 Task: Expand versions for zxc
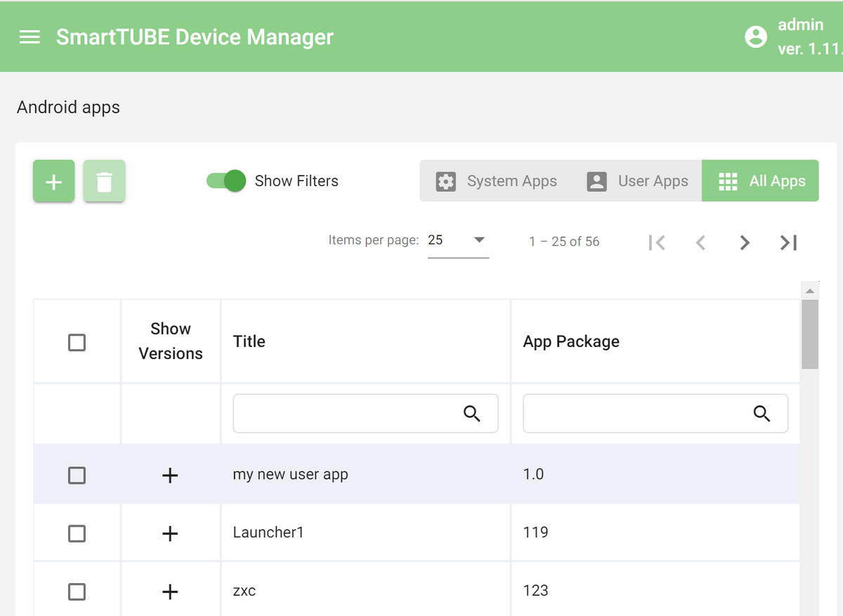[x=170, y=592]
